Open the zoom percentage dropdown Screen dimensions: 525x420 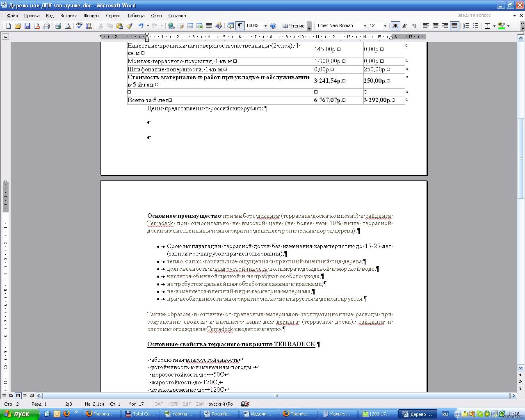pos(265,26)
